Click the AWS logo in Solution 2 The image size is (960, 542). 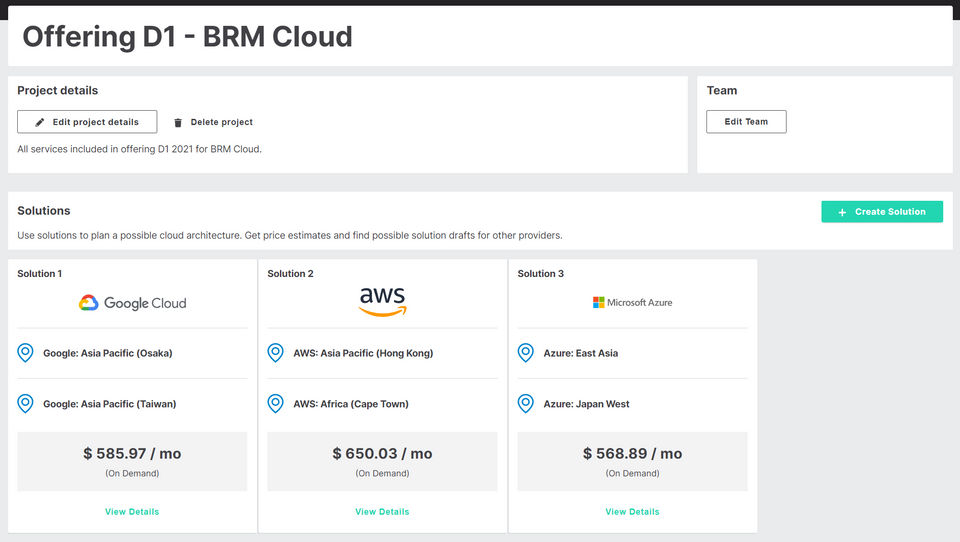pos(383,301)
